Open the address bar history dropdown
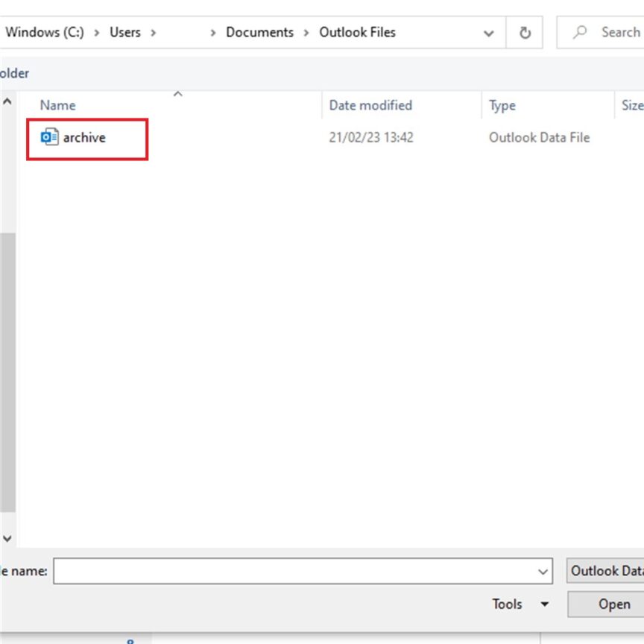This screenshot has height=644, width=644. point(488,32)
